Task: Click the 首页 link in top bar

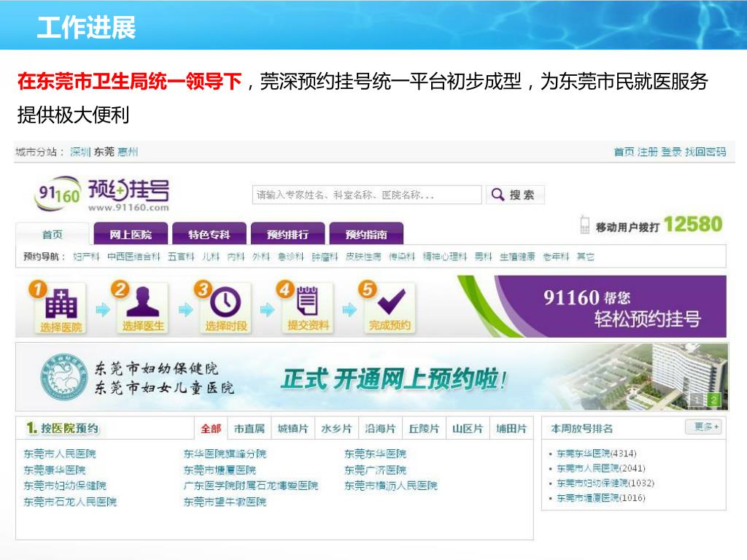Action: [624, 152]
